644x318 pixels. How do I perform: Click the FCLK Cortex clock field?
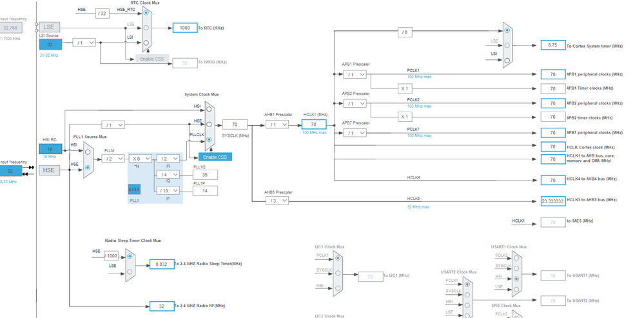click(x=553, y=146)
